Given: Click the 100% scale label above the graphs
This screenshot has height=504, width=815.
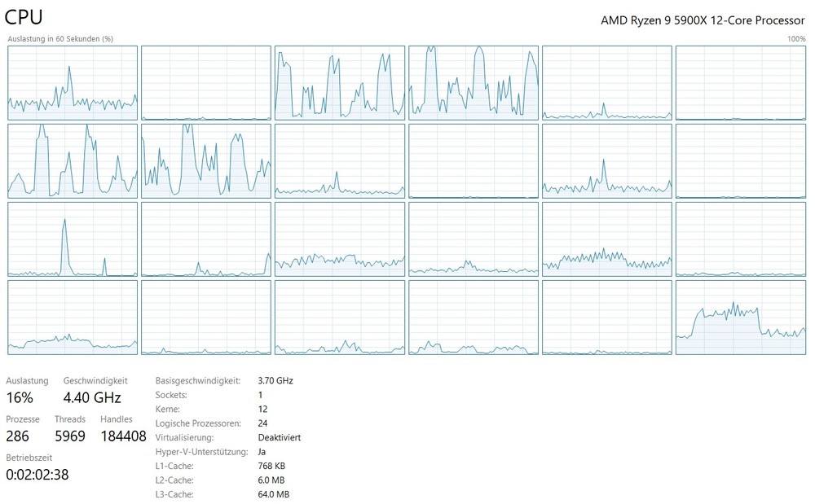Looking at the screenshot, I should click(796, 38).
